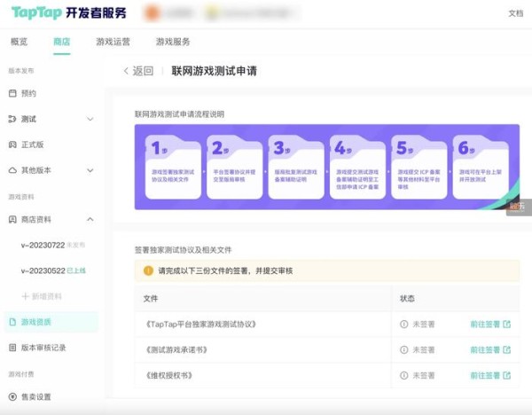The width and height of the screenshot is (532, 415).
Task: Click the 文件 column header
Action: (151, 298)
